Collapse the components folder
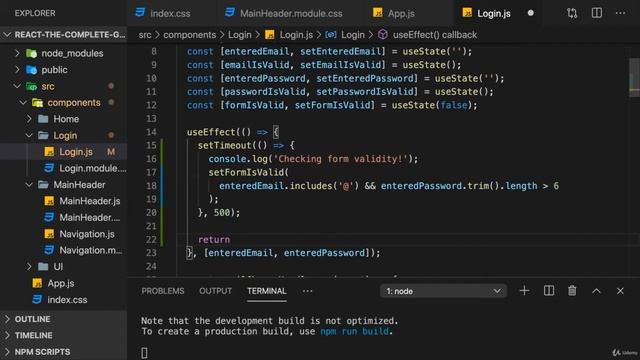The width and height of the screenshot is (640, 360). [x=23, y=102]
